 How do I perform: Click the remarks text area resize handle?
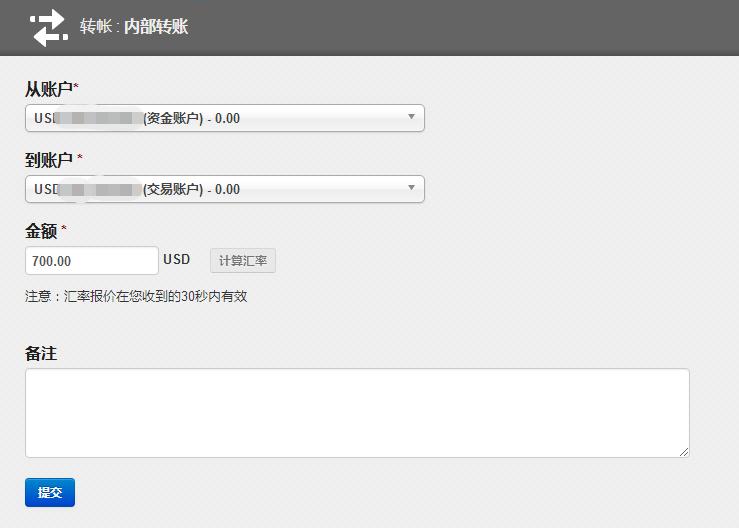(684, 452)
